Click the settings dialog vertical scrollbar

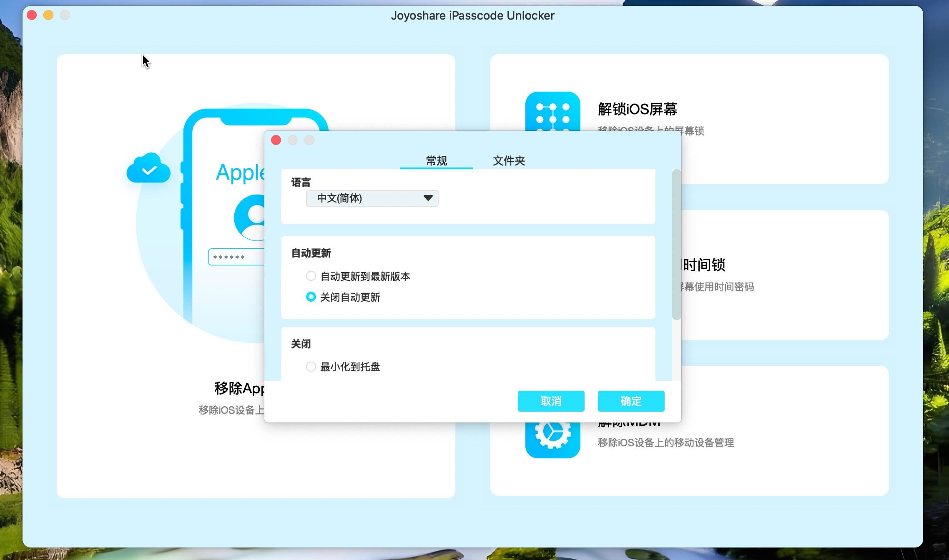click(676, 245)
